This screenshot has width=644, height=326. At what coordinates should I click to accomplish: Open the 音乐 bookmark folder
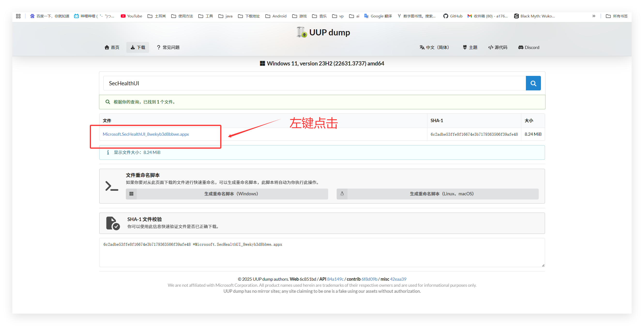pos(319,16)
